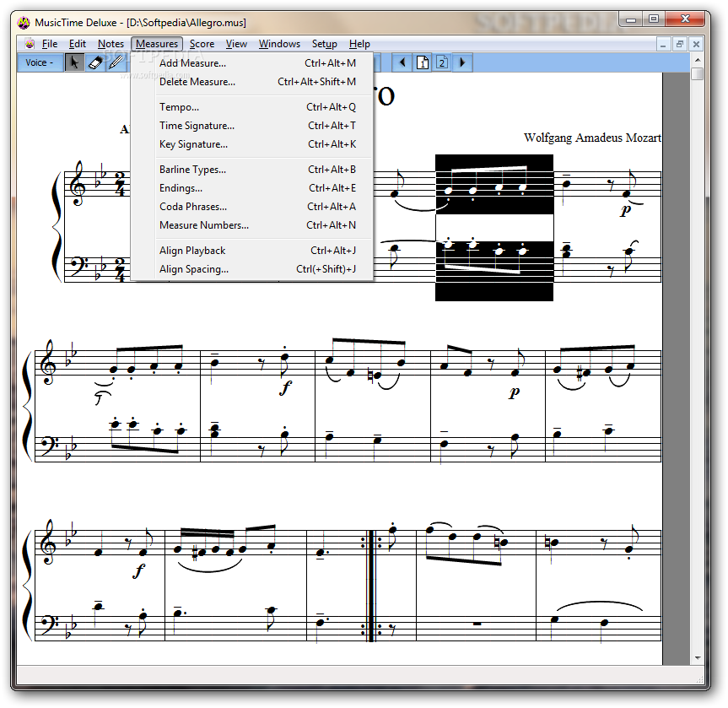
Task: Minimize the MusicTime Deluxe window
Action: pyautogui.click(x=630, y=19)
